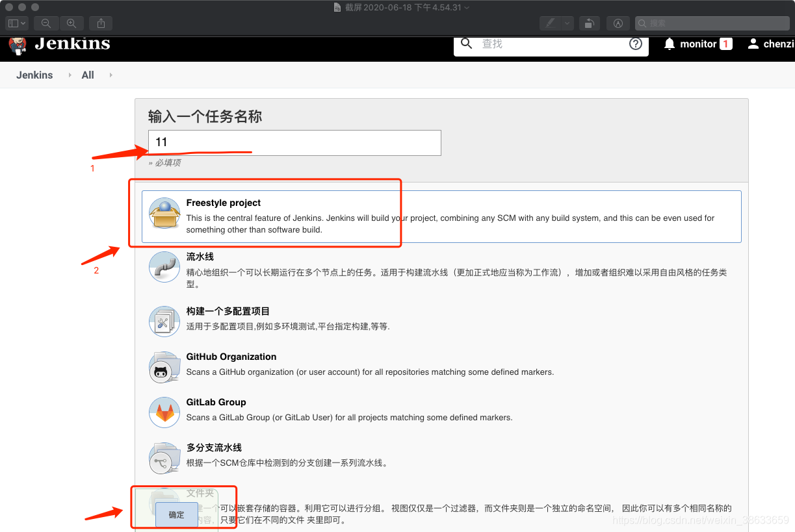
Task: Click the Preview annotate circle icon
Action: click(618, 23)
